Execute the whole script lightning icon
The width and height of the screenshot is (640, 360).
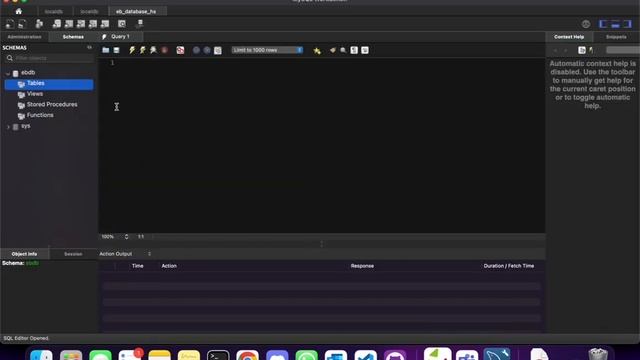click(132, 50)
